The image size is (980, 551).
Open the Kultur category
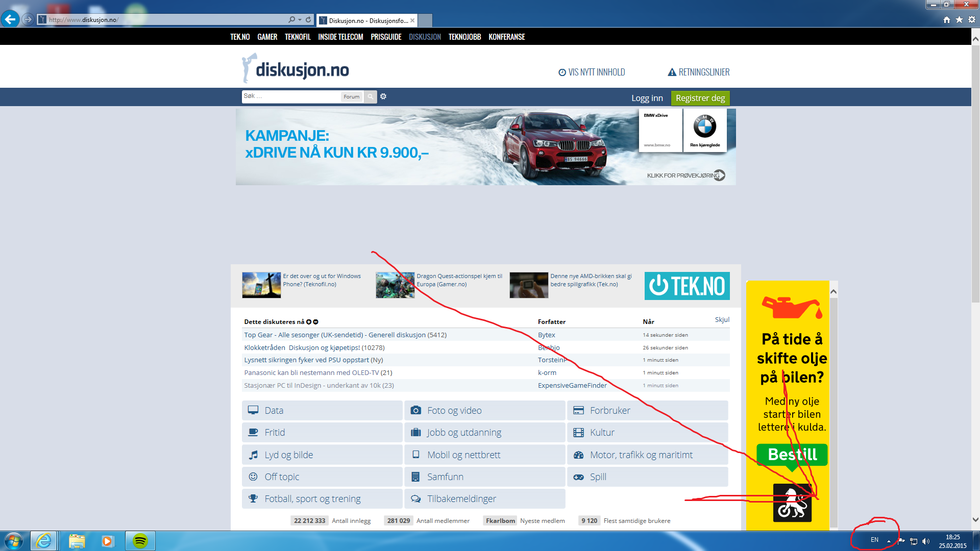[648, 432]
